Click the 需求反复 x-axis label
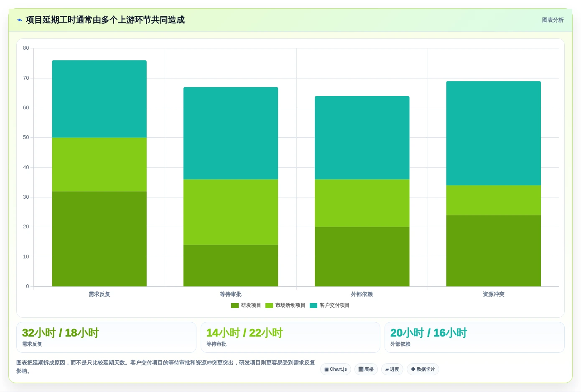This screenshot has width=581, height=392. (99, 294)
